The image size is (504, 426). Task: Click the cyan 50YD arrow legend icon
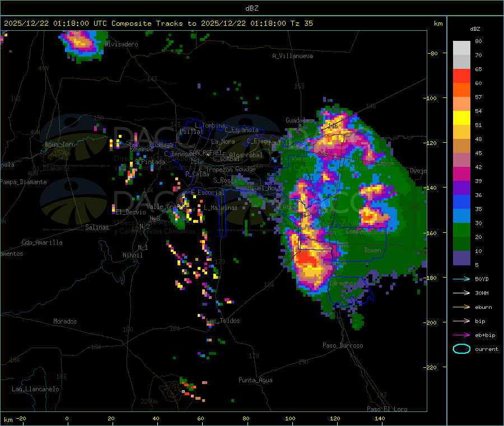point(461,279)
